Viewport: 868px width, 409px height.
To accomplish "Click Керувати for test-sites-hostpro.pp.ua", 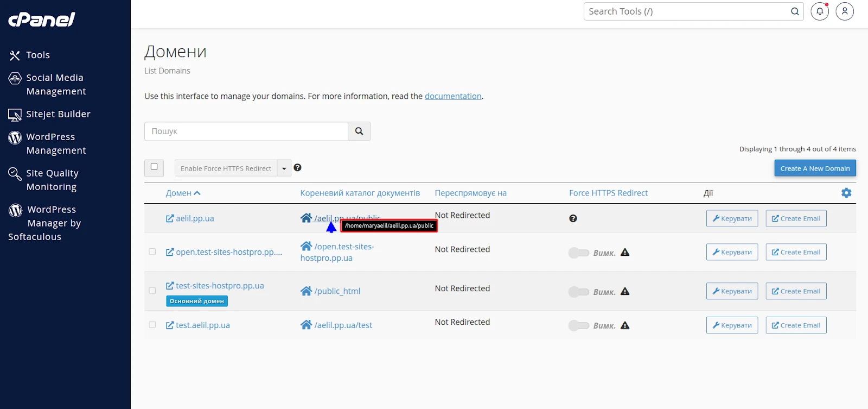I will [x=732, y=291].
